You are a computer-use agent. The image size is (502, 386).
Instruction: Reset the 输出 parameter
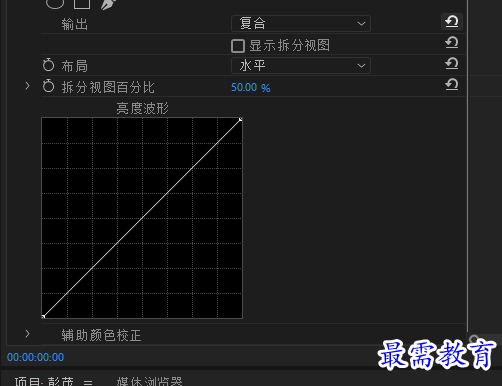(x=452, y=22)
